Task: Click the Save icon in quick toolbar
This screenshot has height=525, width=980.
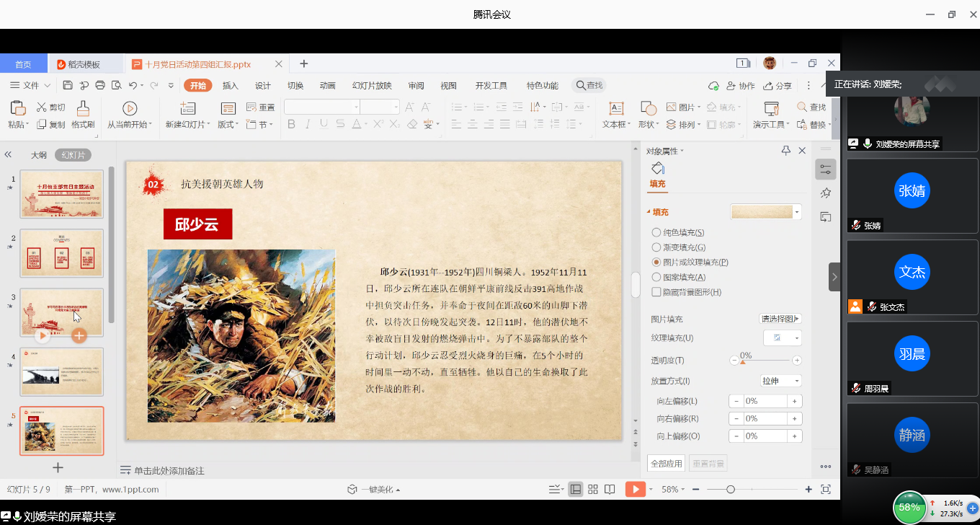Action: [68, 86]
